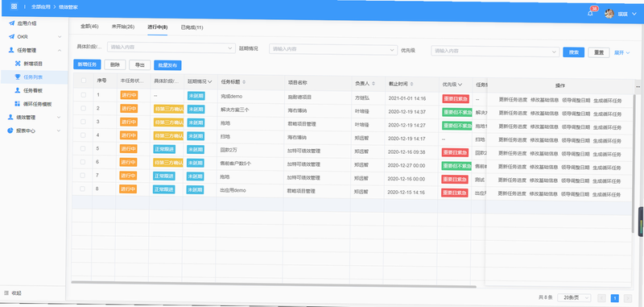Image resolution: width=644 pixels, height=307 pixels.
Task: Click 修改基础信息 for row 2
Action: (x=544, y=114)
